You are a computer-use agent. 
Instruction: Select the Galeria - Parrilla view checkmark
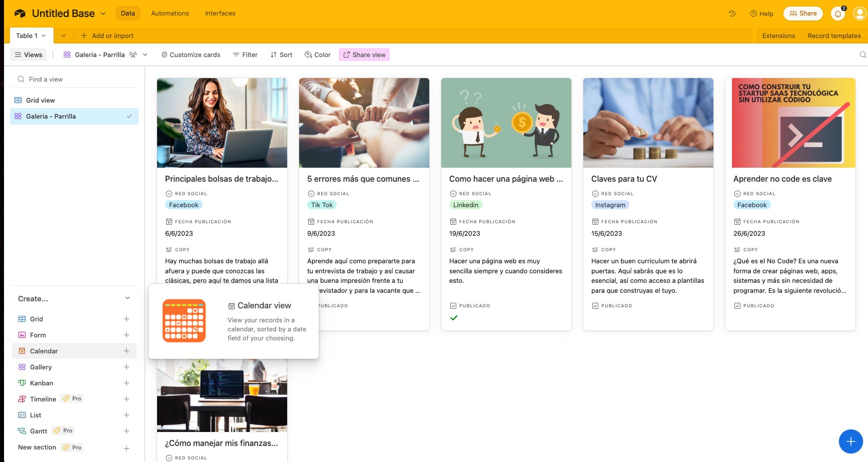(x=129, y=116)
